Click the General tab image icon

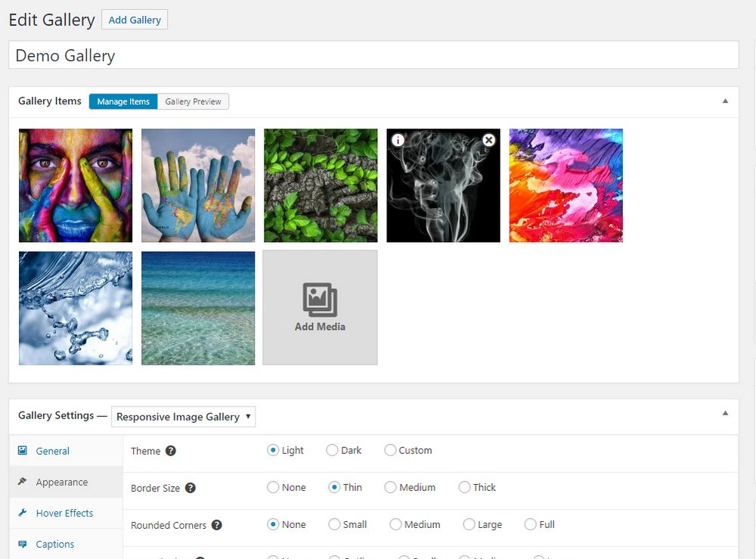[x=22, y=451]
